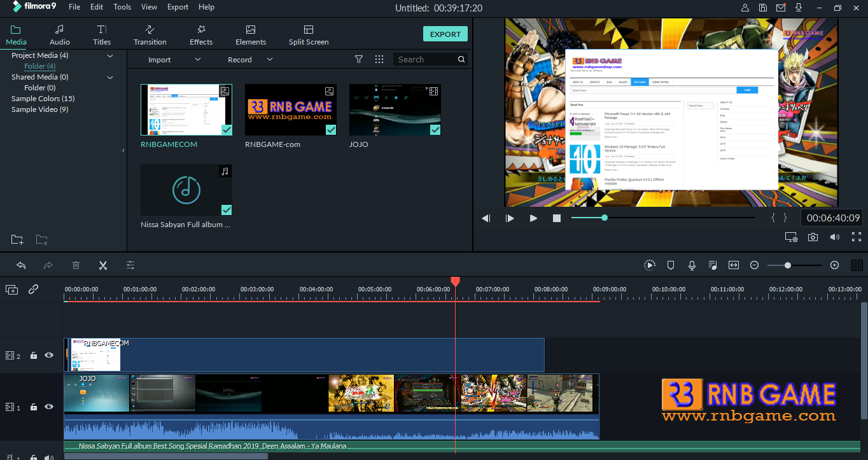868x460 pixels.
Task: Click the render preview icon
Action: pyautogui.click(x=649, y=265)
